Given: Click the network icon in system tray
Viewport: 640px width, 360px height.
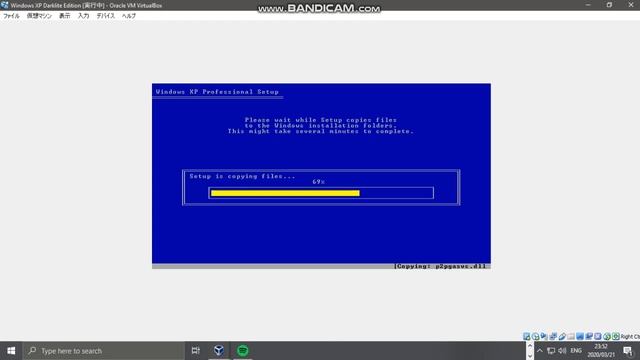Looking at the screenshot, I should click(551, 351).
